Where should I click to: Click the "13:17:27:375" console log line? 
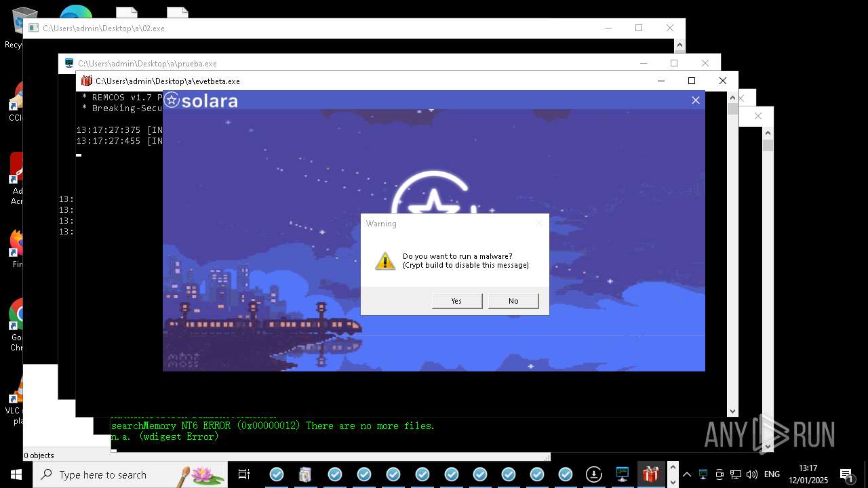tap(119, 130)
